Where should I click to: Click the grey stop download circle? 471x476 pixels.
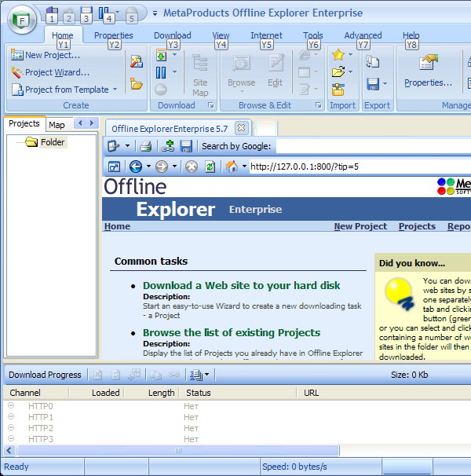tap(161, 90)
